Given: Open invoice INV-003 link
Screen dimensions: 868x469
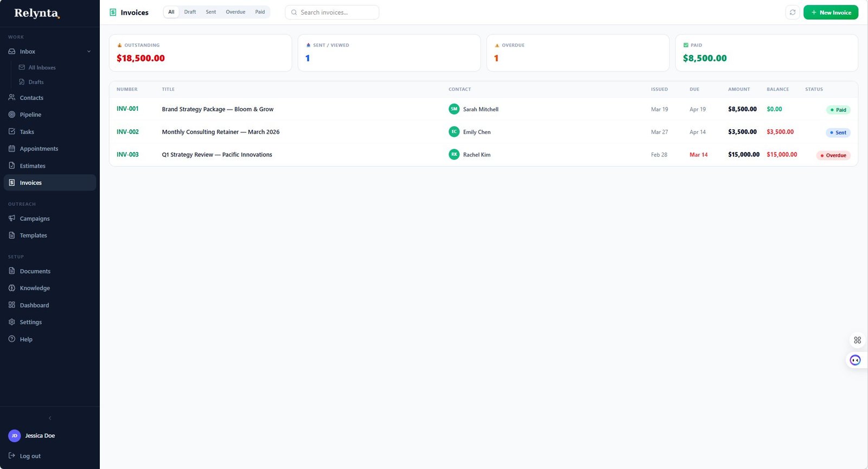Looking at the screenshot, I should (x=127, y=155).
